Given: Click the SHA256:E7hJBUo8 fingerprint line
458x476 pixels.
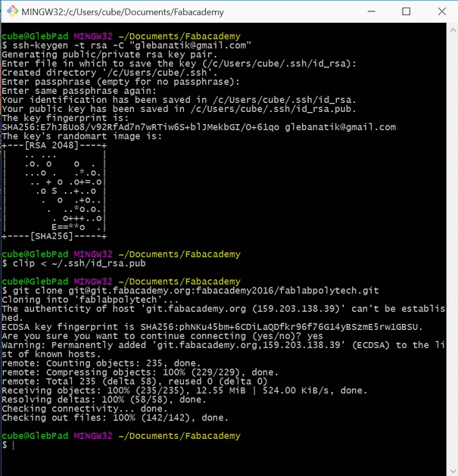Looking at the screenshot, I should click(x=199, y=127).
